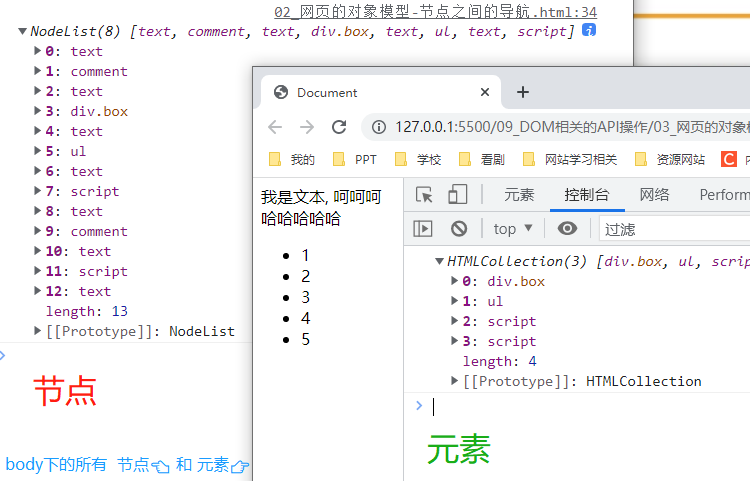This screenshot has width=750, height=481.
Task: Collapse the NodeList(8) tree
Action: pyautogui.click(x=22, y=32)
